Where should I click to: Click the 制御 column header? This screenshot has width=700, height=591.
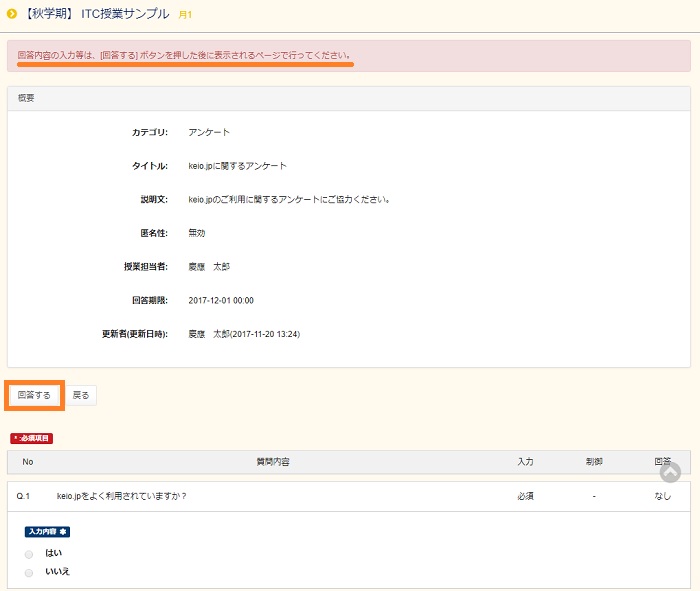pos(594,462)
